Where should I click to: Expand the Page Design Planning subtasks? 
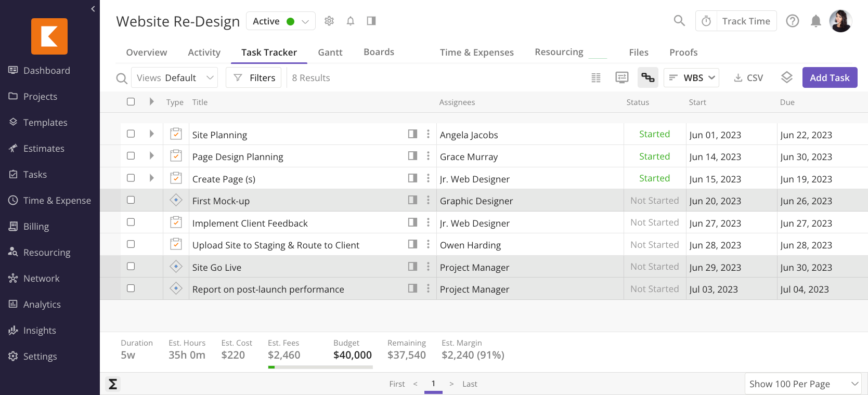pos(151,156)
